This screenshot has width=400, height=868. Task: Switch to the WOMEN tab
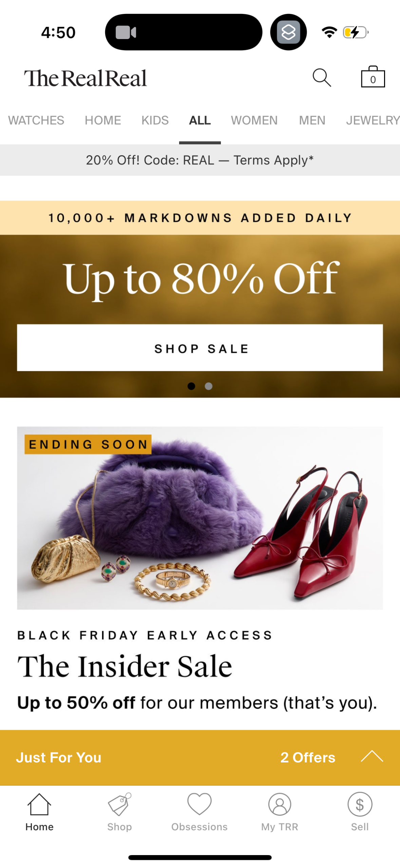click(x=254, y=120)
